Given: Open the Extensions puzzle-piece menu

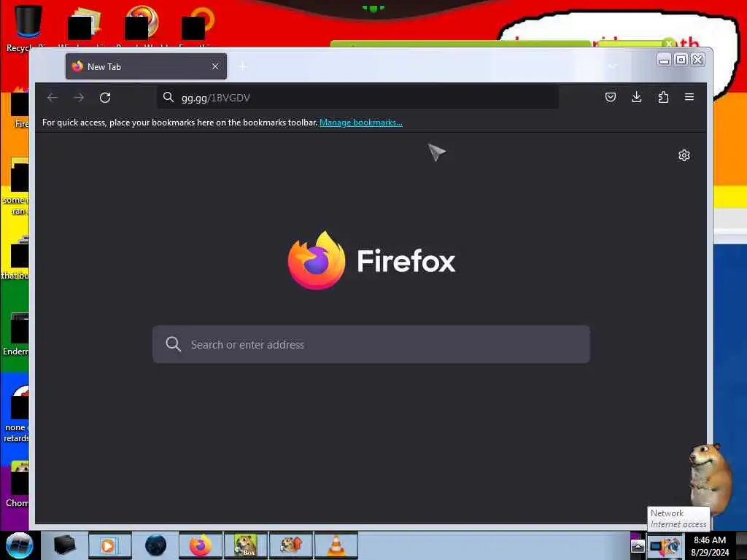Looking at the screenshot, I should pyautogui.click(x=663, y=97).
